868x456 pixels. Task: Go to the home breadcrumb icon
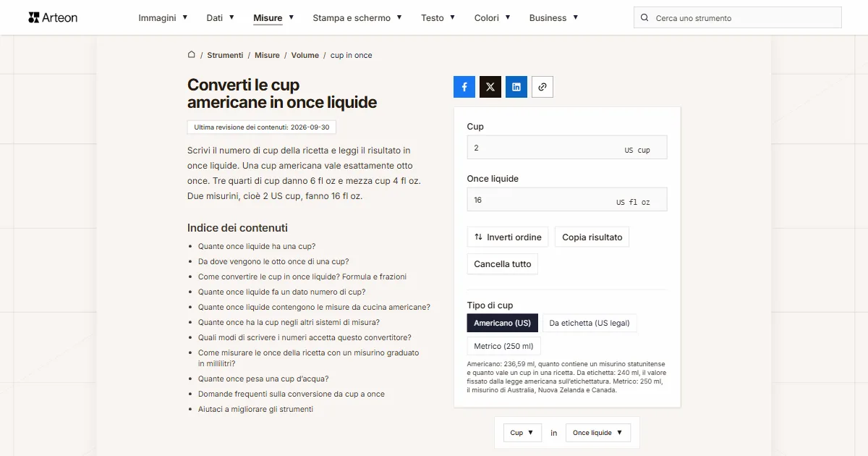pos(192,55)
